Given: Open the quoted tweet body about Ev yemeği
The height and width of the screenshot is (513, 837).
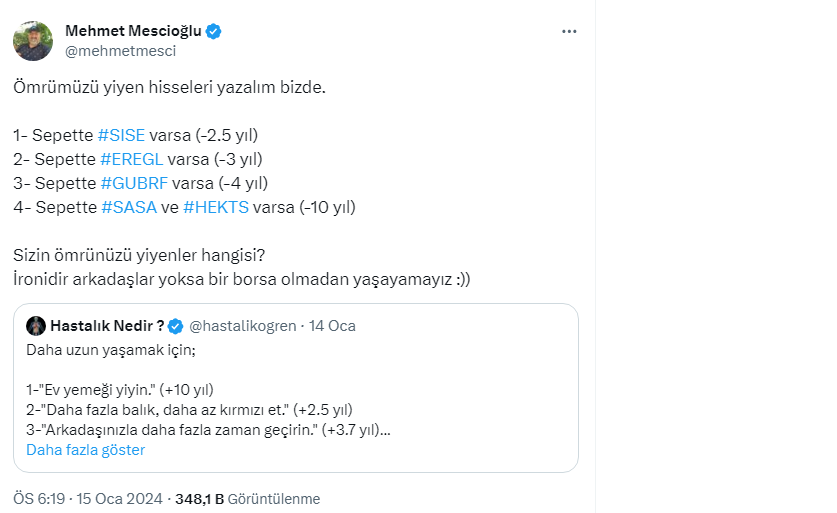Looking at the screenshot, I should [x=200, y=390].
